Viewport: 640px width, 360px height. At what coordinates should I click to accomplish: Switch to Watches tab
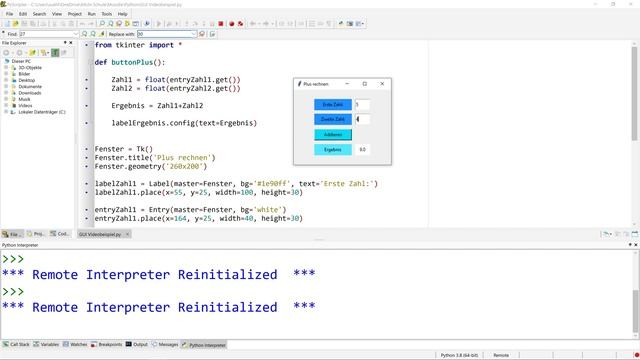[x=75, y=344]
